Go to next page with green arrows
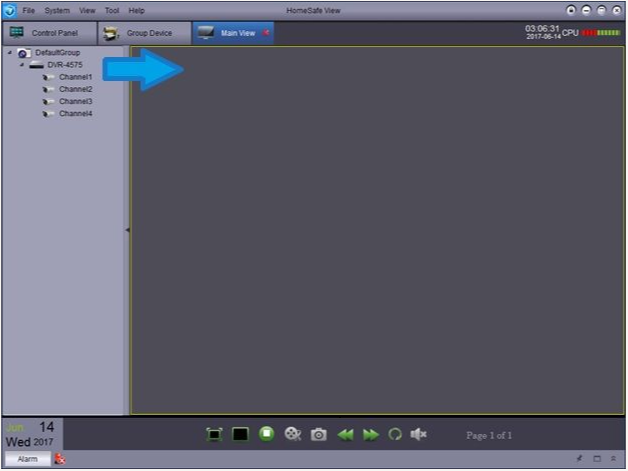The image size is (628, 471). [x=371, y=435]
